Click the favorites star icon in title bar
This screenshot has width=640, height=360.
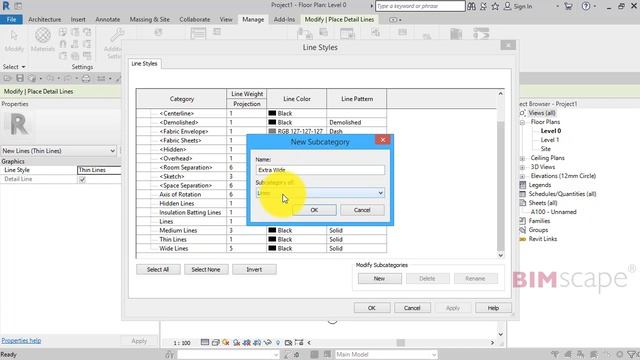pos(495,6)
